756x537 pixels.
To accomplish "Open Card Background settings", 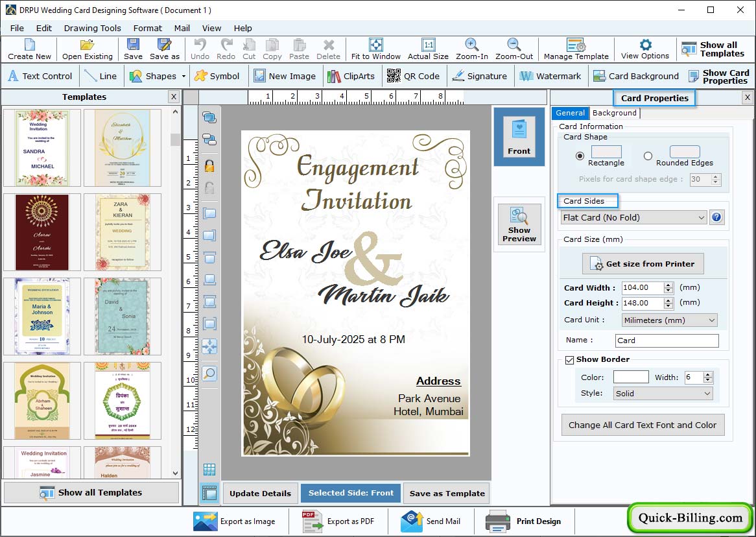I will (x=635, y=76).
